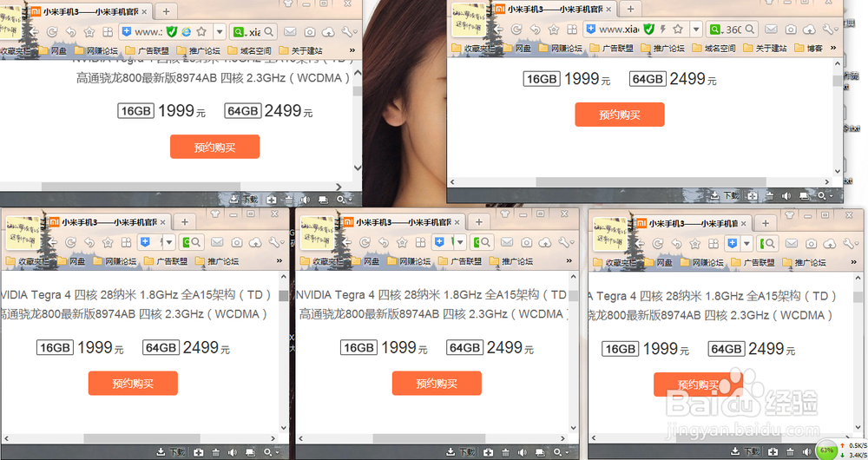Open new tab plus in bottom-right browser window
This screenshot has width=868, height=460.
pos(766,223)
